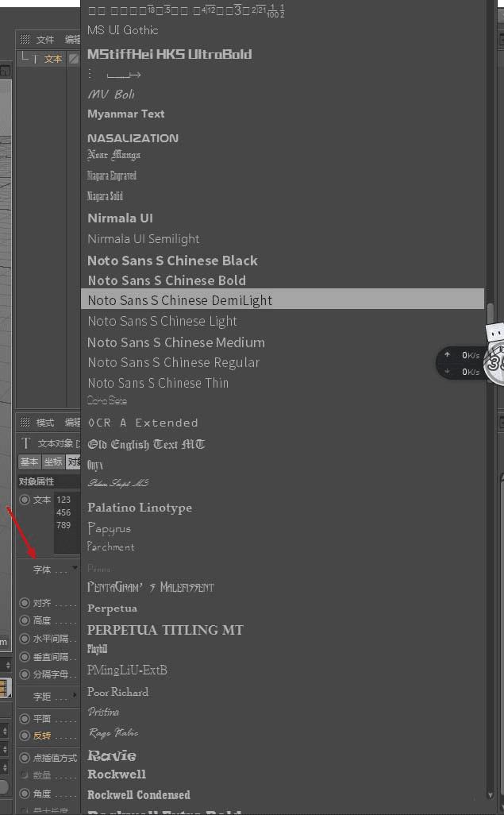Select Nirmala UI Semilight font
Image resolution: width=504 pixels, height=815 pixels.
point(144,239)
